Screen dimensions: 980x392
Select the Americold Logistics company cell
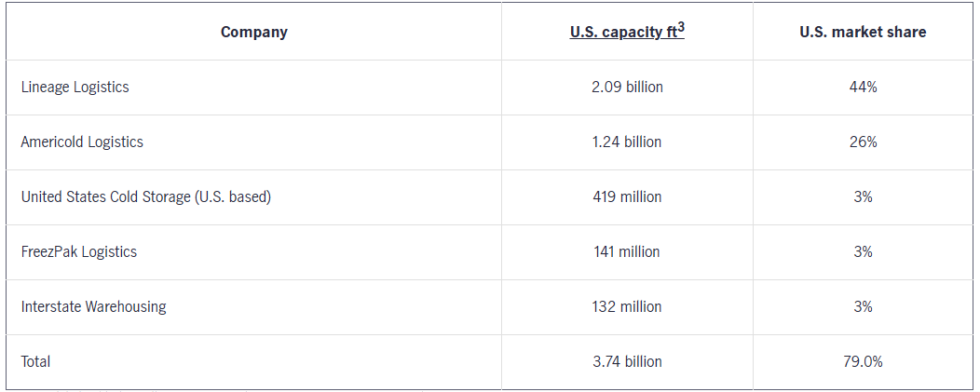82,142
